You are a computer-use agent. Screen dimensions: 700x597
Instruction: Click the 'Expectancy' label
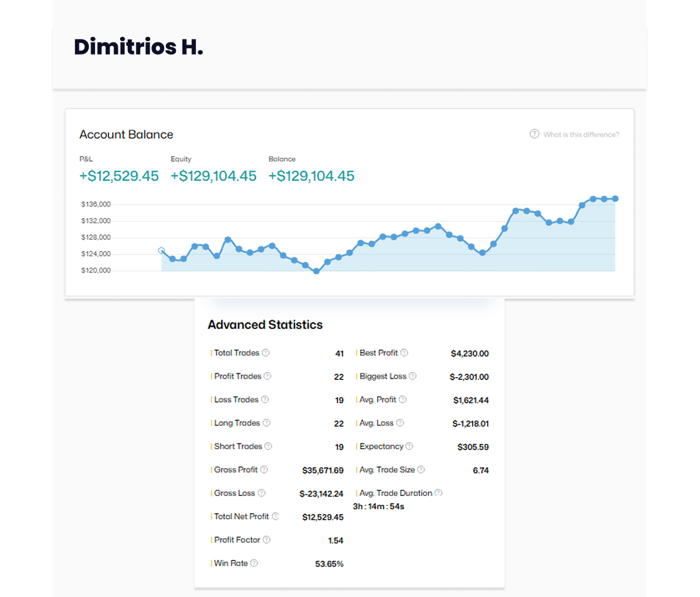coord(381,446)
